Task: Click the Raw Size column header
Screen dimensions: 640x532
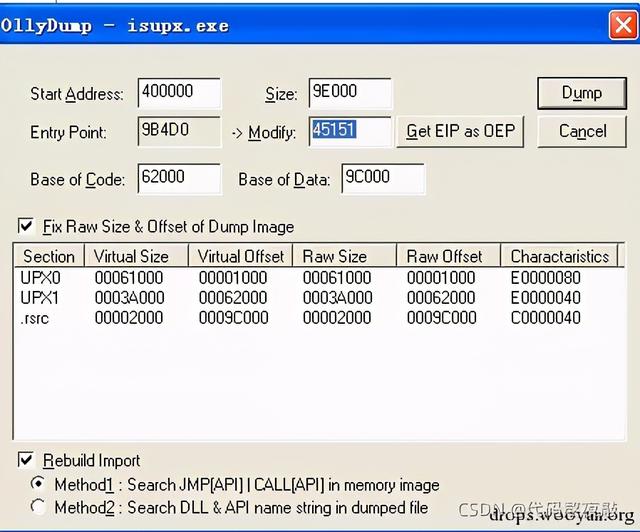Action: pyautogui.click(x=344, y=256)
